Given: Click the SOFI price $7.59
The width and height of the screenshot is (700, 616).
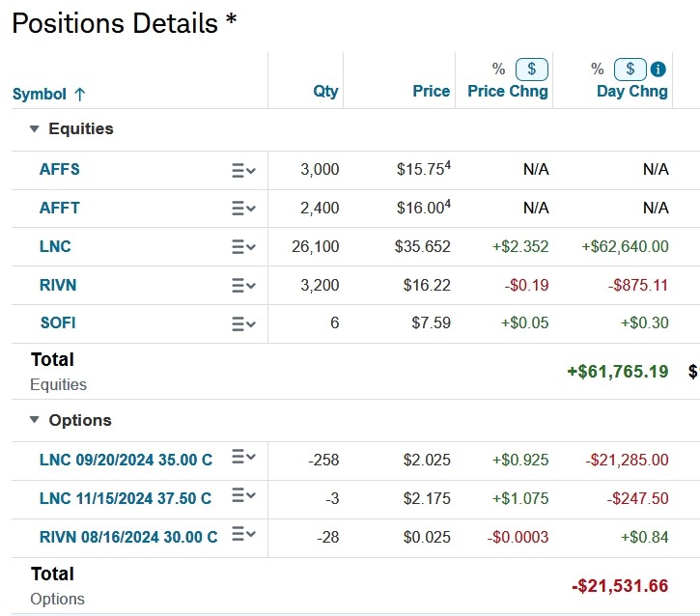Looking at the screenshot, I should 431,322.
